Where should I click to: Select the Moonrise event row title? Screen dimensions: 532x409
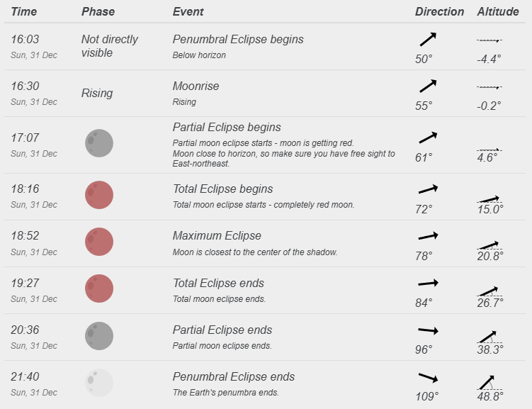coord(196,86)
